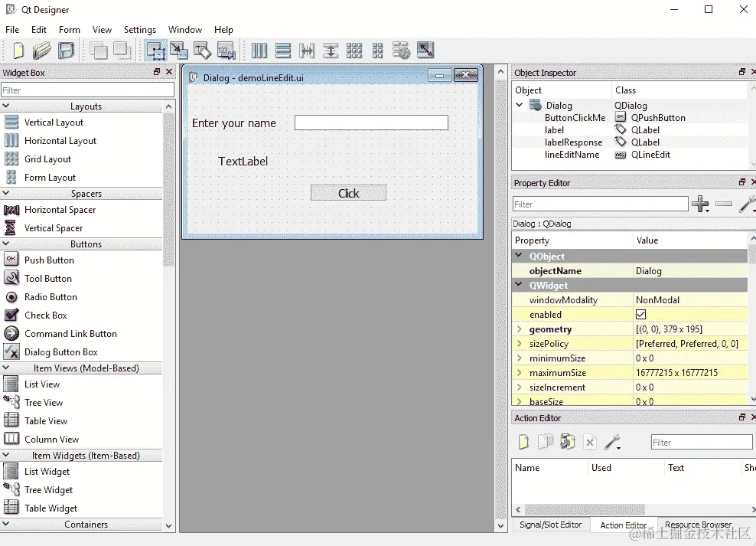This screenshot has height=546, width=756.
Task: Select Tree View widget
Action: (44, 402)
